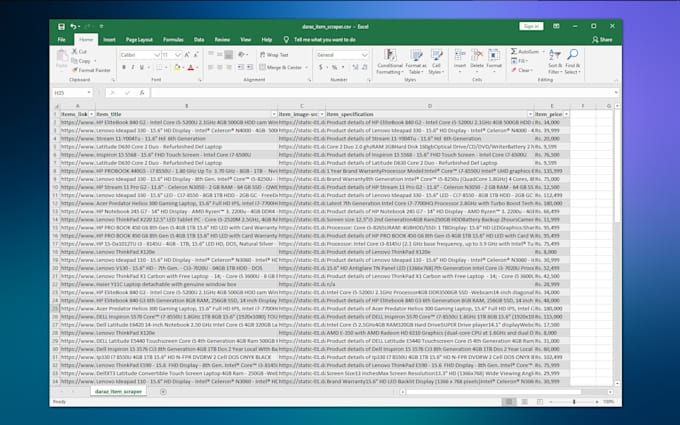The height and width of the screenshot is (425, 680).
Task: Open the AutoSum dropdown arrow
Action: (543, 52)
